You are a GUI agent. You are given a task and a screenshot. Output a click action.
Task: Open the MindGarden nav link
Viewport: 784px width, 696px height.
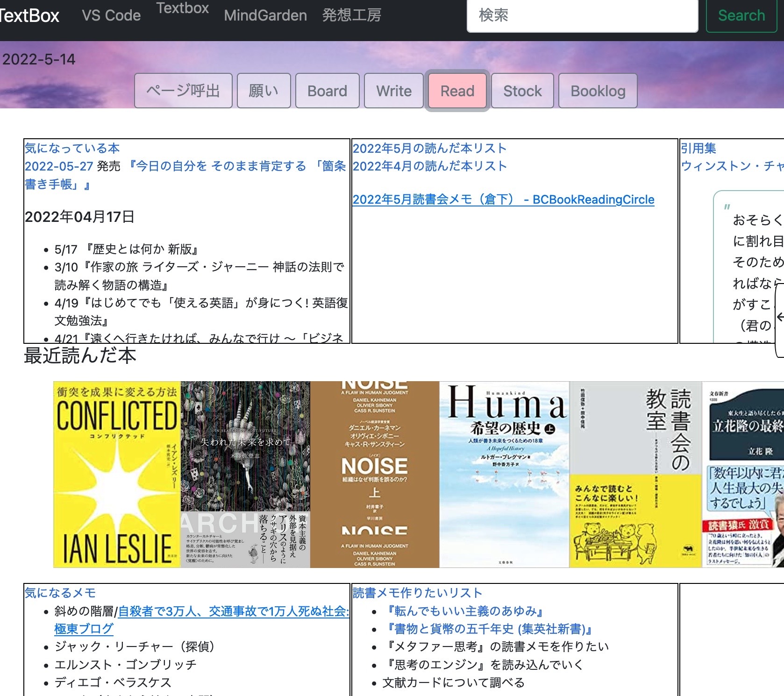coord(265,15)
